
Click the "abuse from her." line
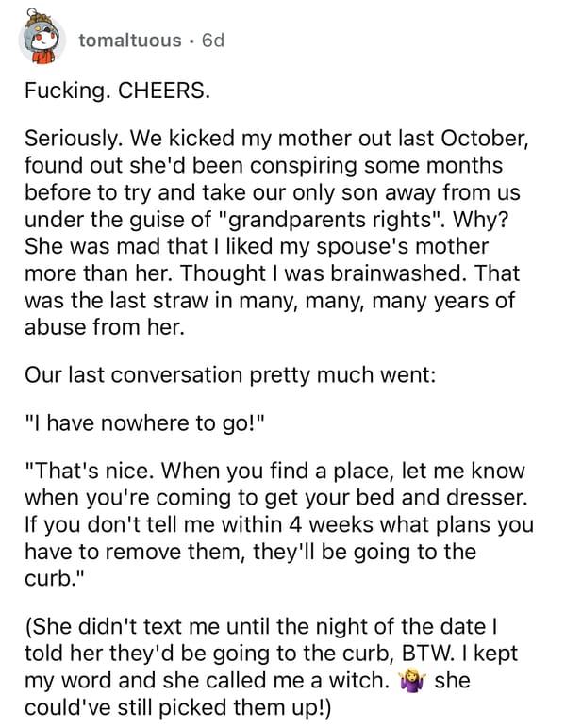coord(105,327)
